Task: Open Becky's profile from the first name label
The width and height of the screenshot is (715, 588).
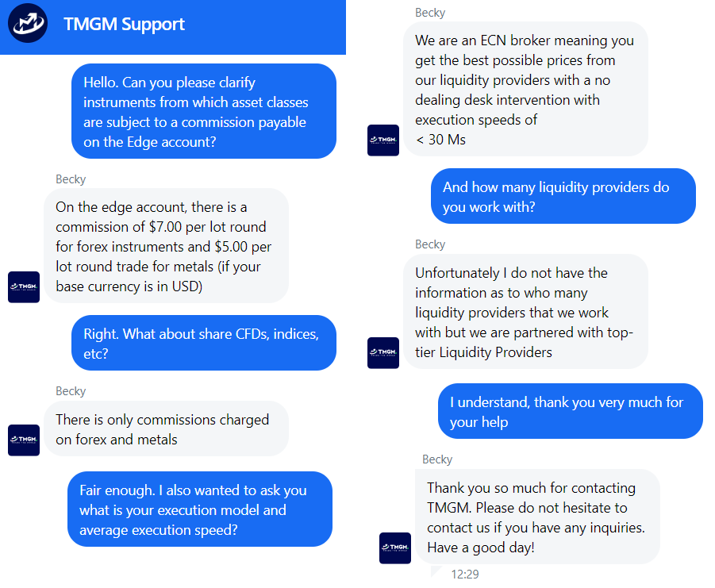Action: pyautogui.click(x=71, y=179)
